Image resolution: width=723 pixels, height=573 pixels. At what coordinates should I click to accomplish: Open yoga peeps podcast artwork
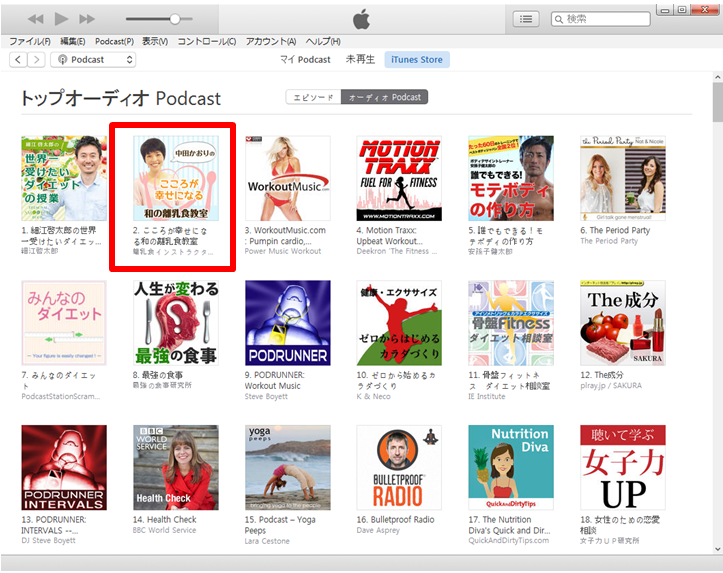pyautogui.click(x=288, y=467)
